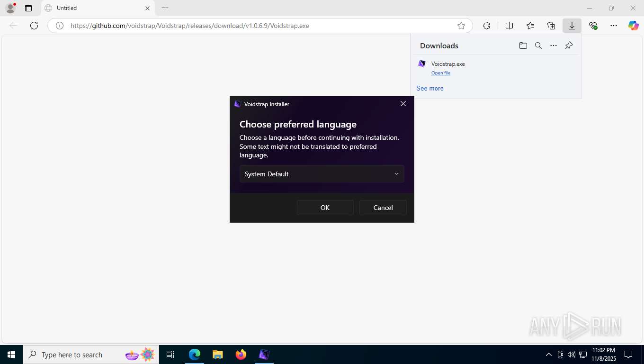
Task: Open the Edge profile icon
Action: pos(10,8)
